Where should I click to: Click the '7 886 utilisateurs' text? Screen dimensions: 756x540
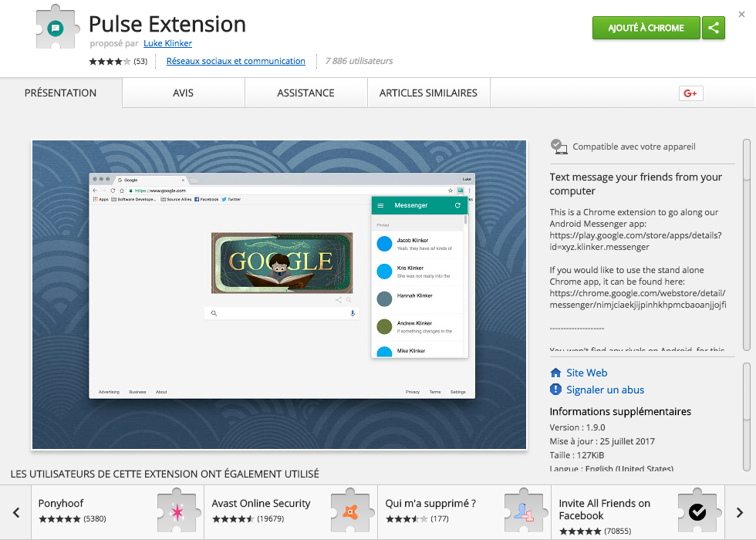click(x=359, y=61)
